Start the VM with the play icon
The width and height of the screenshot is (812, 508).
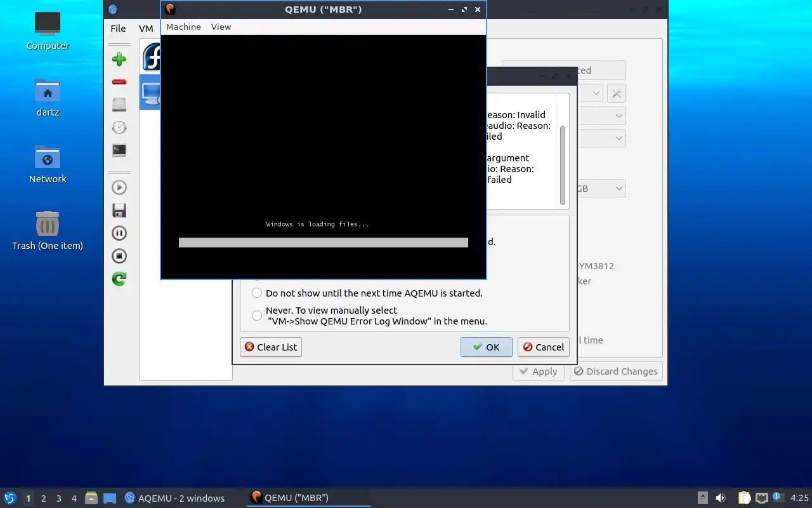119,187
